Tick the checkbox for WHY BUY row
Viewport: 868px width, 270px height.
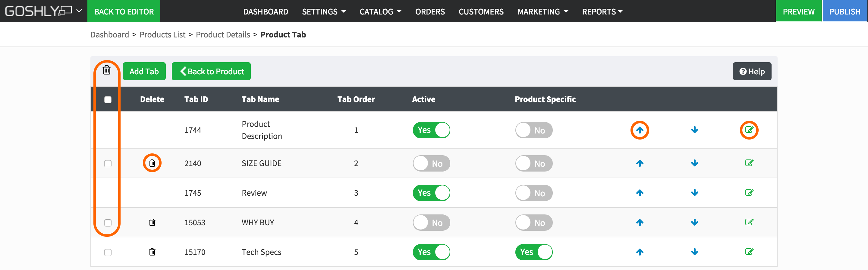pos(108,223)
